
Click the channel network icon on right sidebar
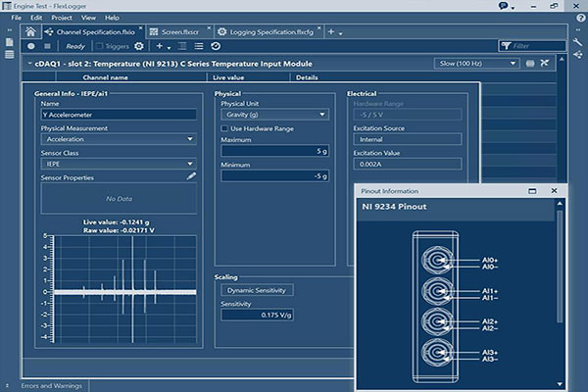(x=578, y=55)
